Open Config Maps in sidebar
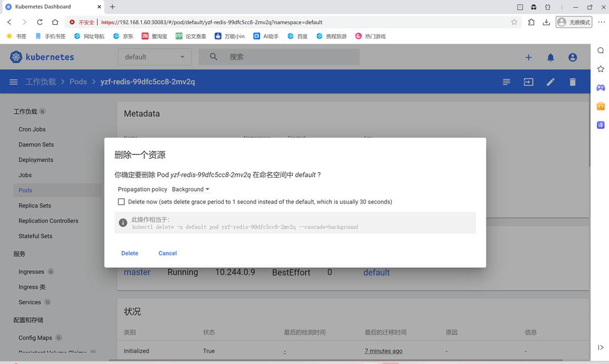 pyautogui.click(x=35, y=338)
